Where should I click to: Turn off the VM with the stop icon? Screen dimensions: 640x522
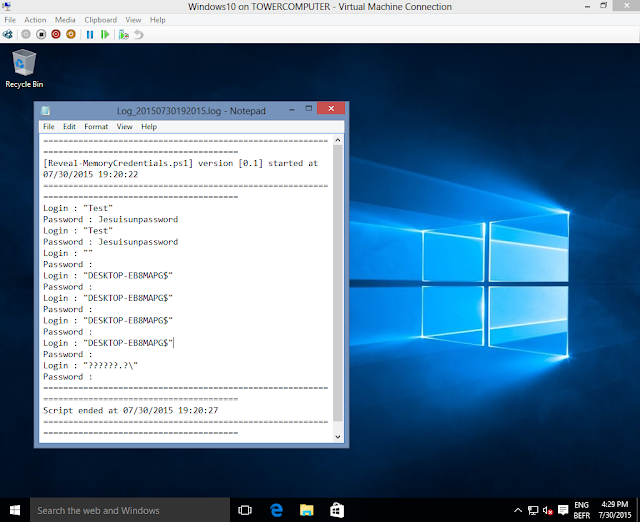pos(41,35)
